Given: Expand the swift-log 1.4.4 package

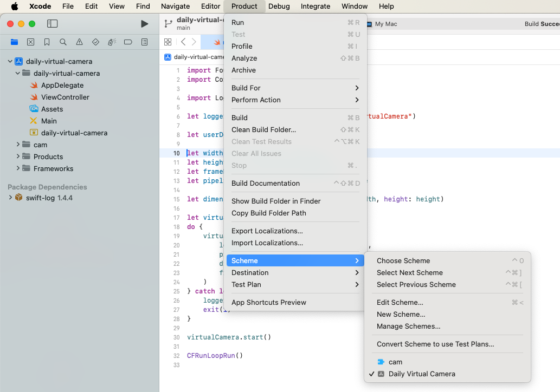Looking at the screenshot, I should coord(10,197).
